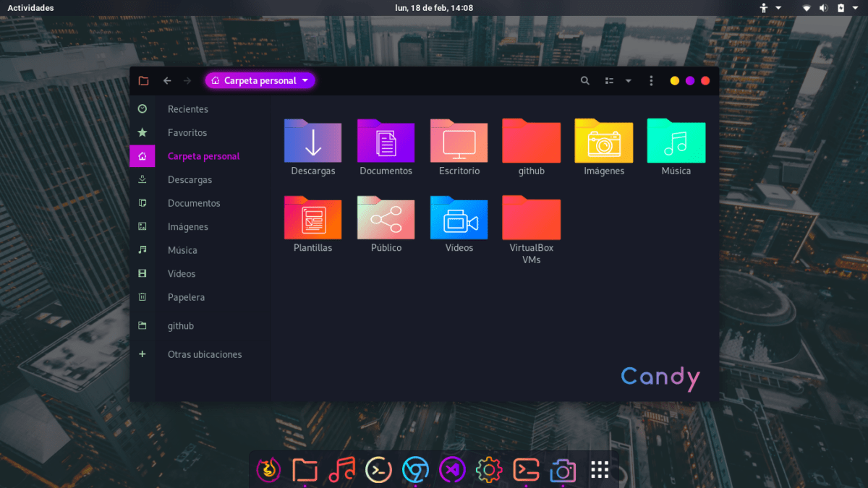Open system Settings from the dock
The image size is (868, 488).
point(489,469)
